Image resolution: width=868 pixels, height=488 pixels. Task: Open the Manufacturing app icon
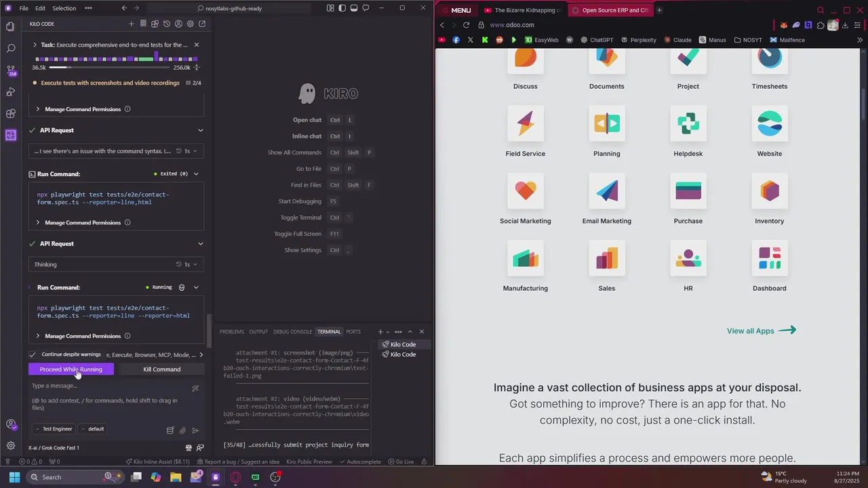tap(526, 258)
